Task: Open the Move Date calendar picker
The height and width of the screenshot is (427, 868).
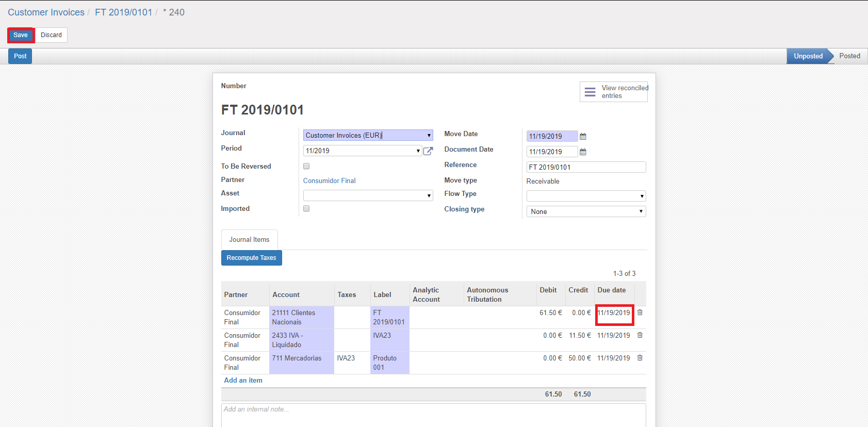Action: pos(583,137)
